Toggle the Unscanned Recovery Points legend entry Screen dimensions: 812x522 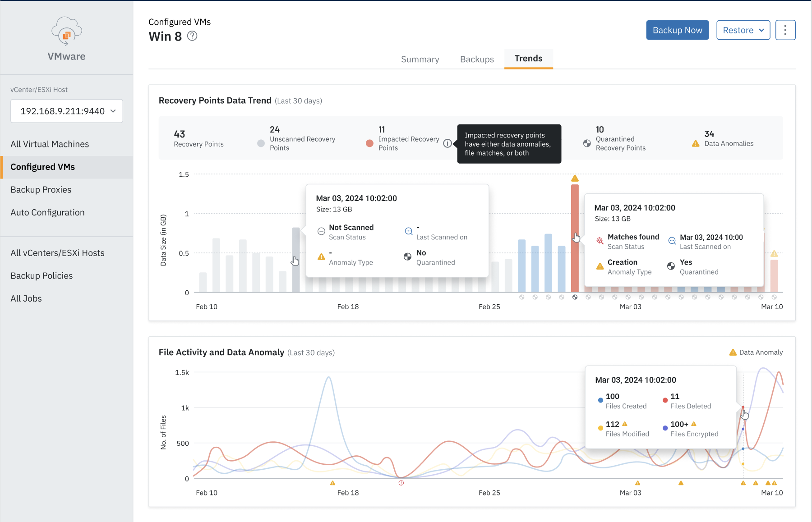(261, 143)
